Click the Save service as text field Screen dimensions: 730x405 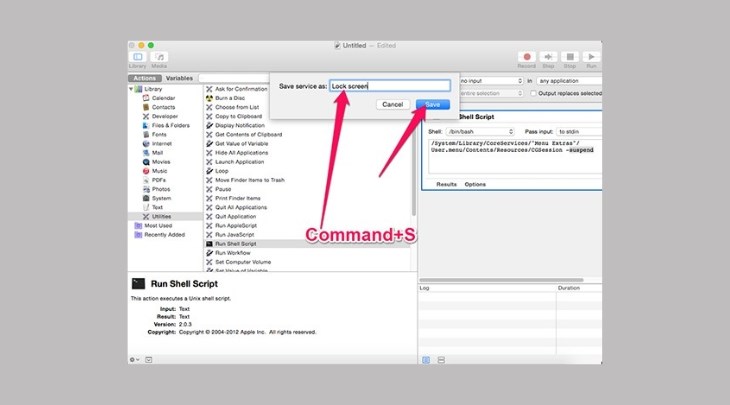pos(390,86)
